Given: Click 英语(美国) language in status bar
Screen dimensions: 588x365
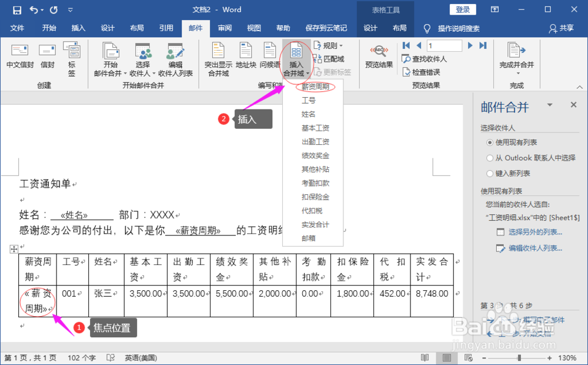Looking at the screenshot, I should tap(141, 358).
